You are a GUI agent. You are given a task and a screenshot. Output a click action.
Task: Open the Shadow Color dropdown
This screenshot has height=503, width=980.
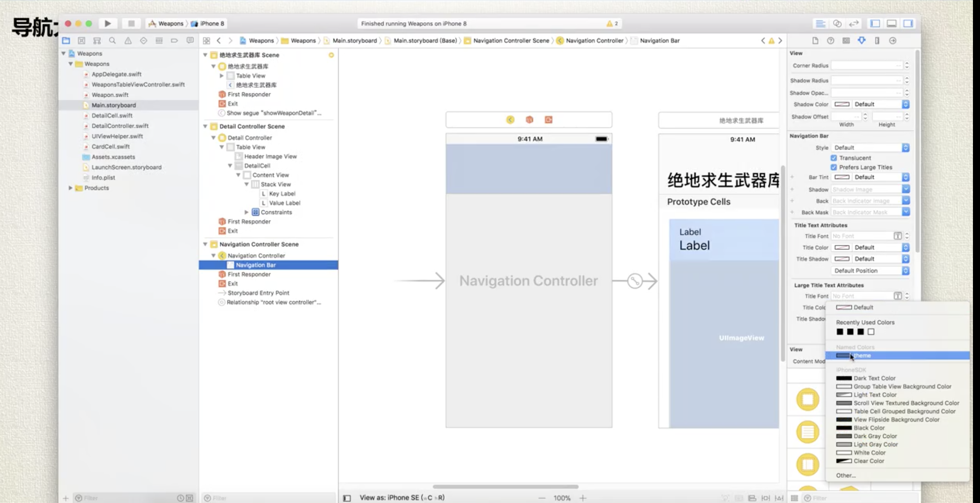[x=906, y=104]
